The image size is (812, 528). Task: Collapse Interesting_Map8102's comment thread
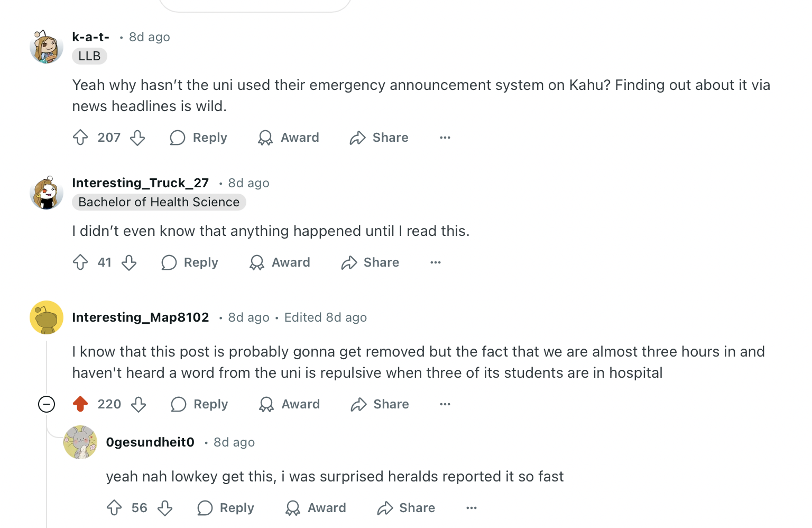click(47, 404)
